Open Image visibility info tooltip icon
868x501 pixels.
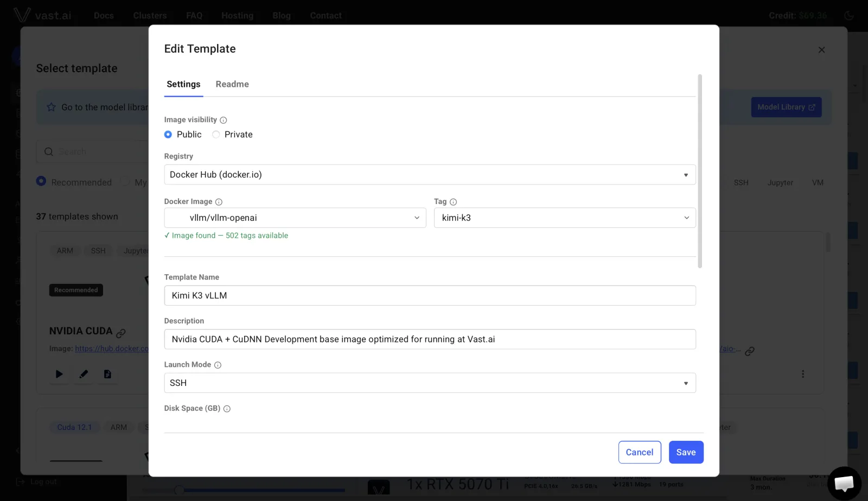[223, 120]
